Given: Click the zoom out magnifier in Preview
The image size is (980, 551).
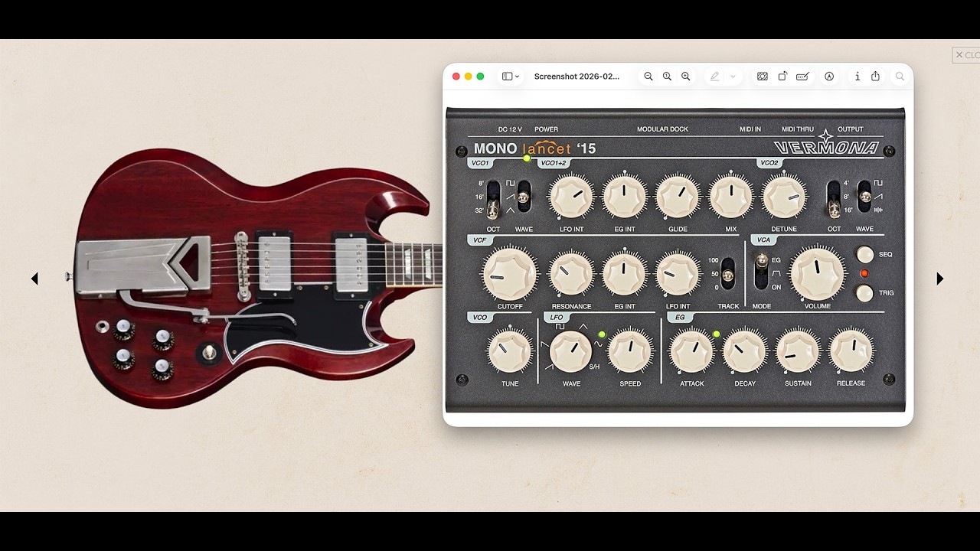Looking at the screenshot, I should click(x=648, y=77).
